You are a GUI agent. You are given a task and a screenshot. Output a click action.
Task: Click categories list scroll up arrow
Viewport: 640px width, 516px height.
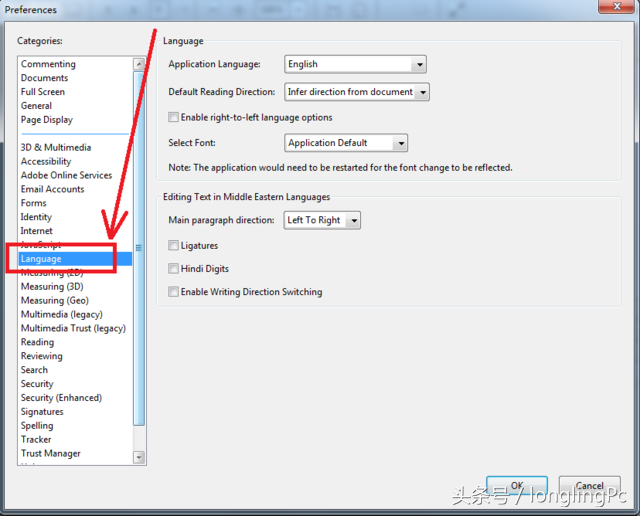(x=139, y=64)
